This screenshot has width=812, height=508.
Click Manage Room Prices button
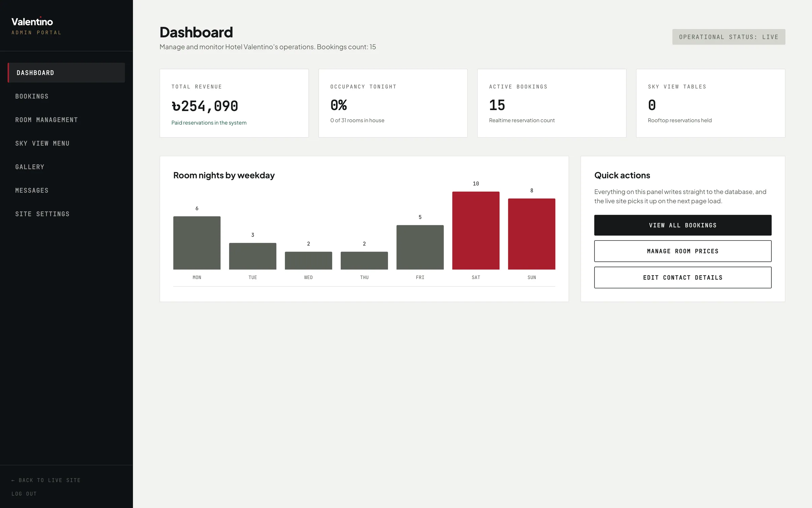coord(683,251)
